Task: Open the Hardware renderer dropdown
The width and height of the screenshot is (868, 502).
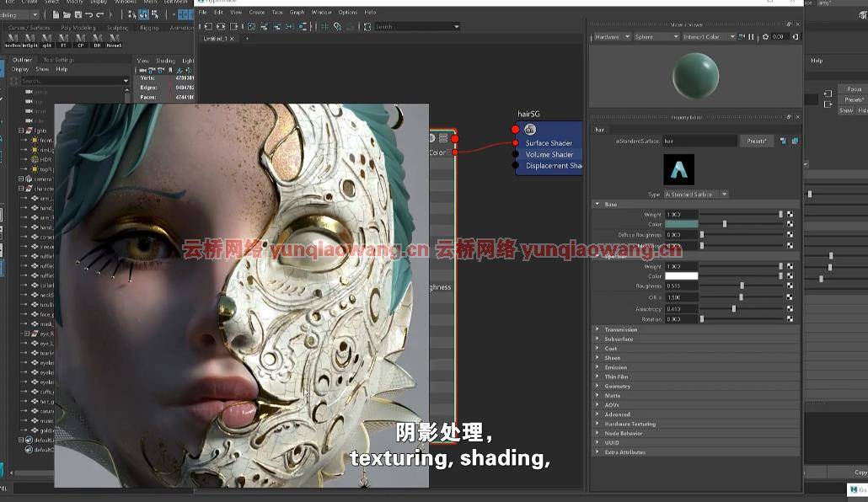Action: coord(612,37)
